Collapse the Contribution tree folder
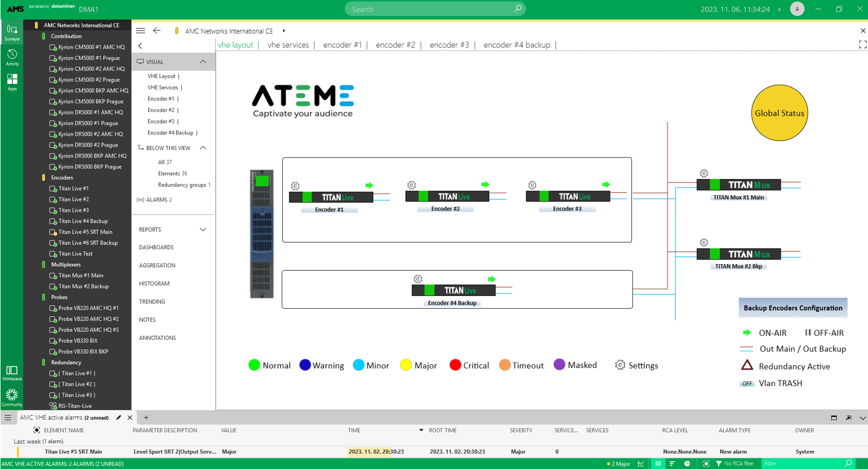The height and width of the screenshot is (469, 868). point(43,36)
